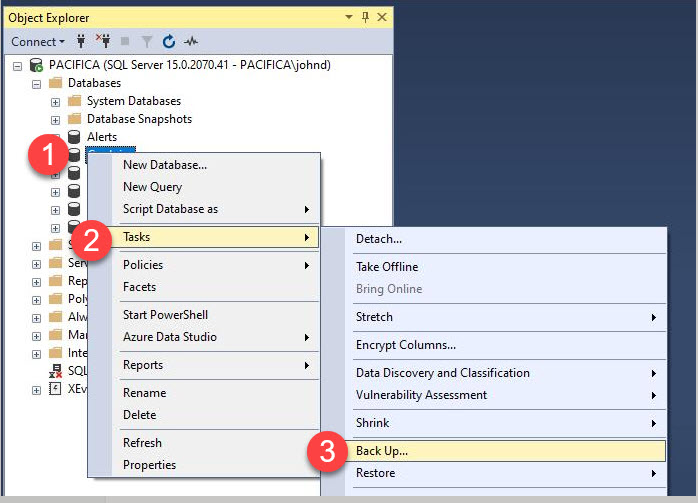Expand the System Databases node
The width and height of the screenshot is (698, 503).
pos(55,102)
